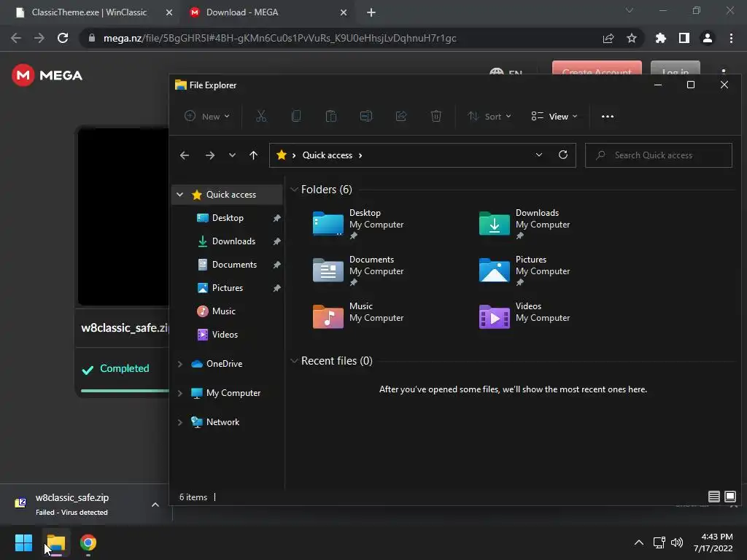747x560 pixels.
Task: Expand the Network tree node
Action: click(x=179, y=422)
